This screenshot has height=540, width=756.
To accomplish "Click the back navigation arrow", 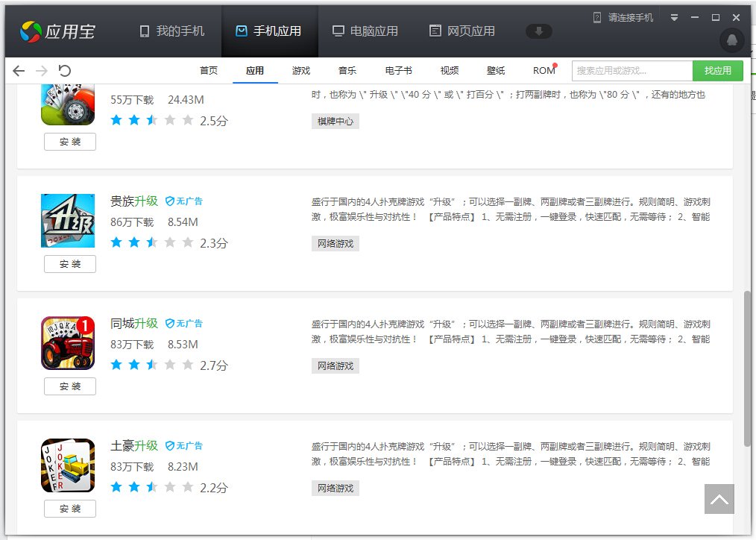I will (x=19, y=71).
